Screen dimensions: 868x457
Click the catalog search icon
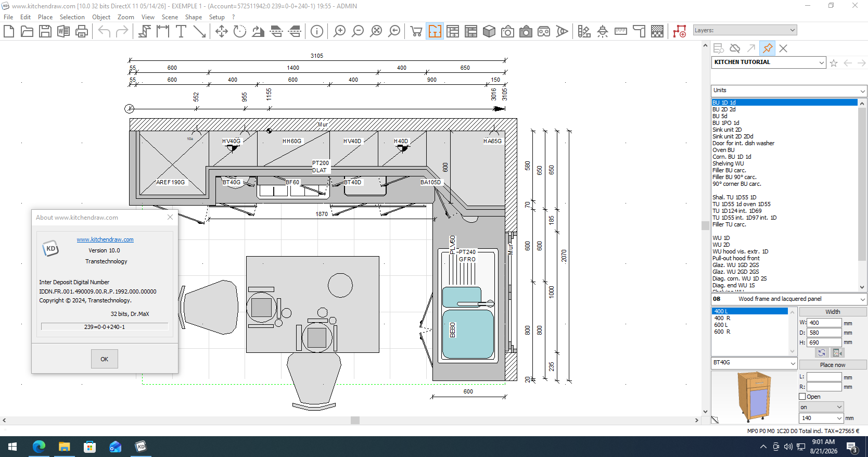pyautogui.click(x=719, y=48)
